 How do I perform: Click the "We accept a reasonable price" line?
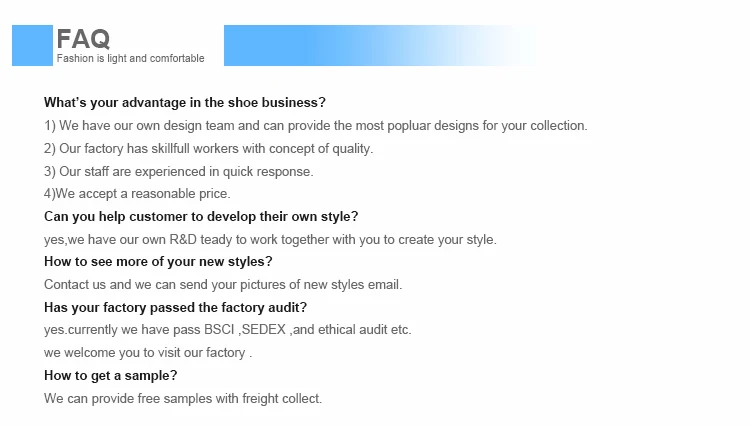(x=137, y=194)
